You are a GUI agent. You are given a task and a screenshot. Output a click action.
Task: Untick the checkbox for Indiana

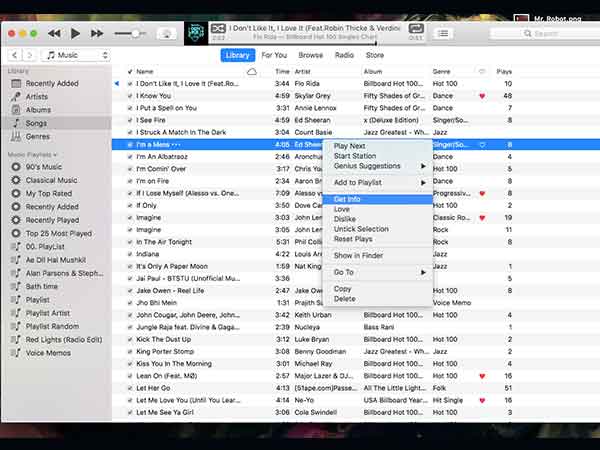pyautogui.click(x=130, y=254)
